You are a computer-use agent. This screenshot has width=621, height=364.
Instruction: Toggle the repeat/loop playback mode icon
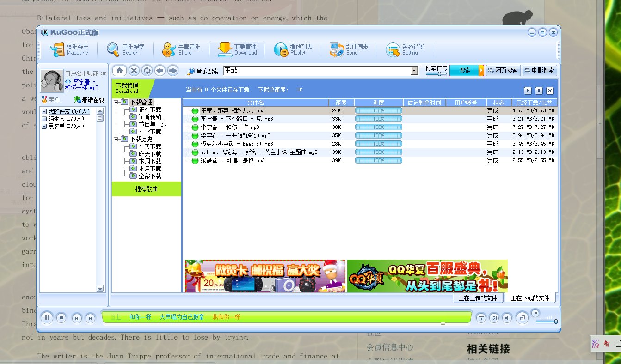(481, 318)
